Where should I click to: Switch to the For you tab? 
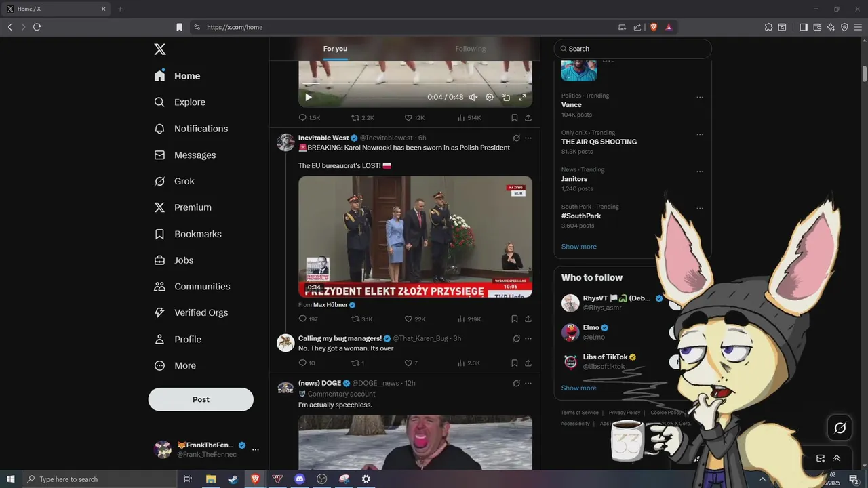pyautogui.click(x=335, y=49)
